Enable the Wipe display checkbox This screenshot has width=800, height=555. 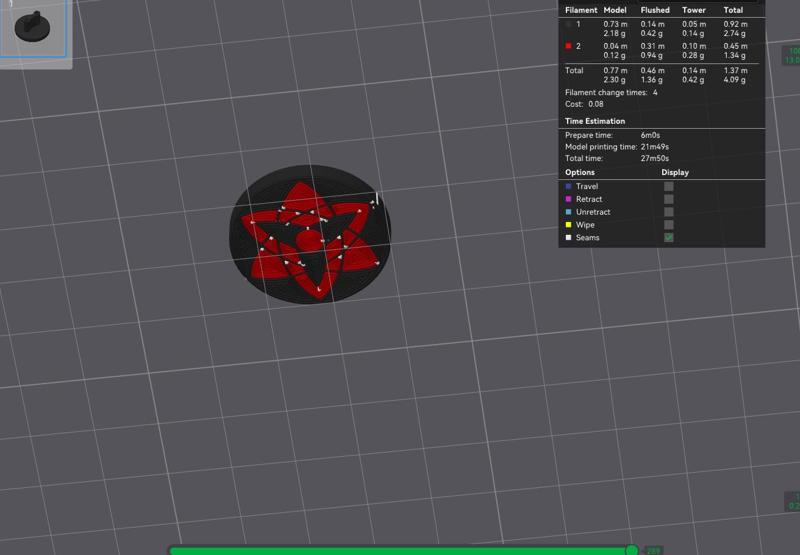[668, 224]
